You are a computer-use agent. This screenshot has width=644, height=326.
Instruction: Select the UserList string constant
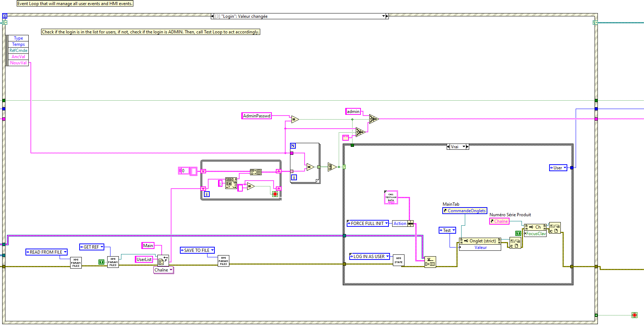coord(144,259)
